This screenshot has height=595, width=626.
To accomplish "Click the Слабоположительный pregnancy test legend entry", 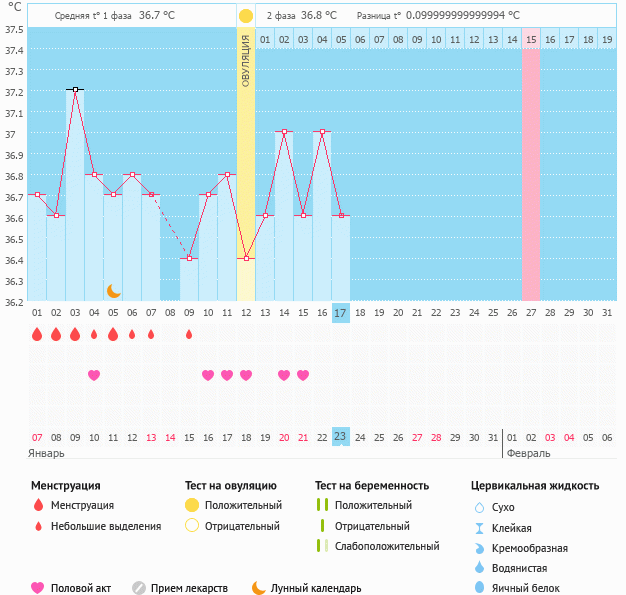I will point(386,546).
